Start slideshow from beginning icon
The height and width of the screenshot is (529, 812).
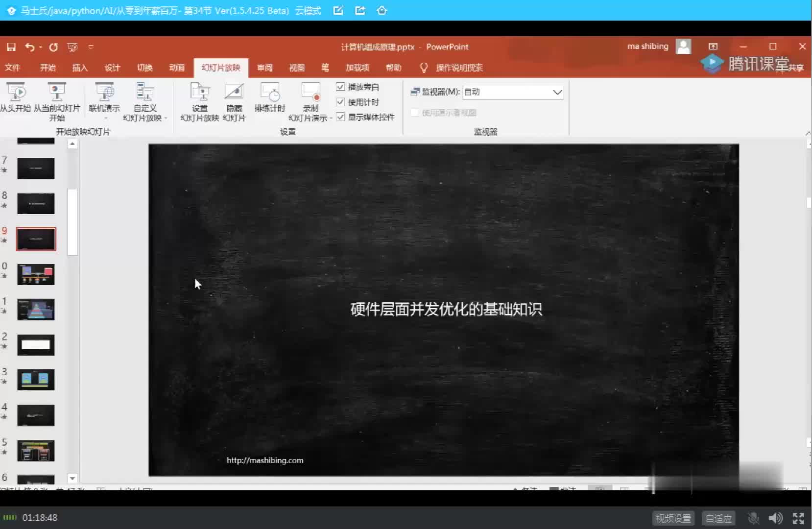(x=16, y=98)
